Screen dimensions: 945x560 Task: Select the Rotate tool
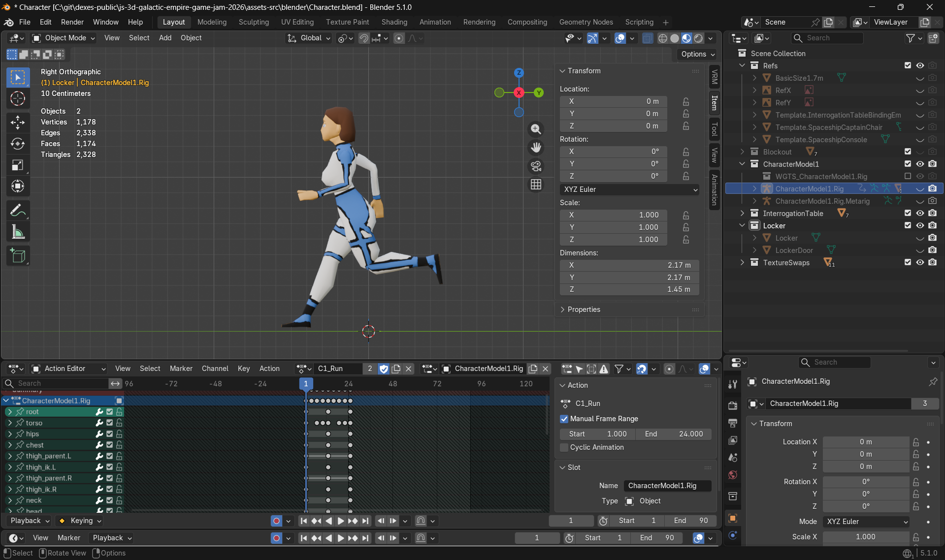18,144
